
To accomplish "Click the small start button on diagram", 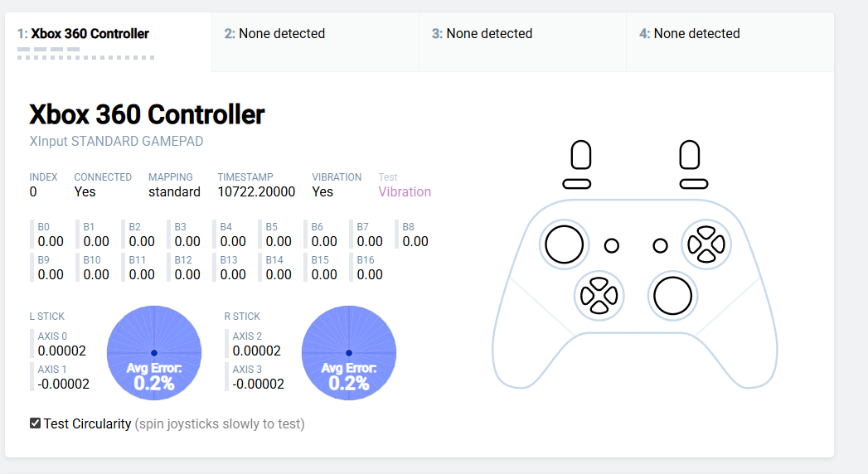I will pyautogui.click(x=661, y=245).
